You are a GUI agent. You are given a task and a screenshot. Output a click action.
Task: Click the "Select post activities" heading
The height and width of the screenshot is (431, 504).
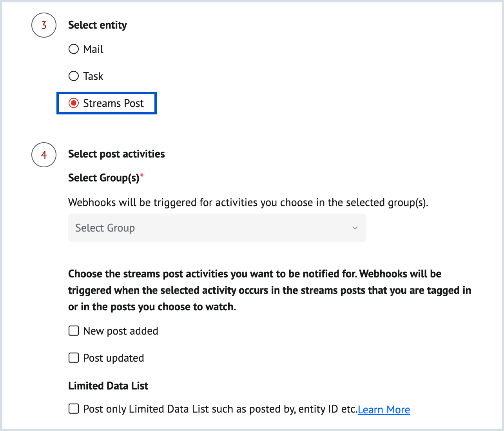116,154
